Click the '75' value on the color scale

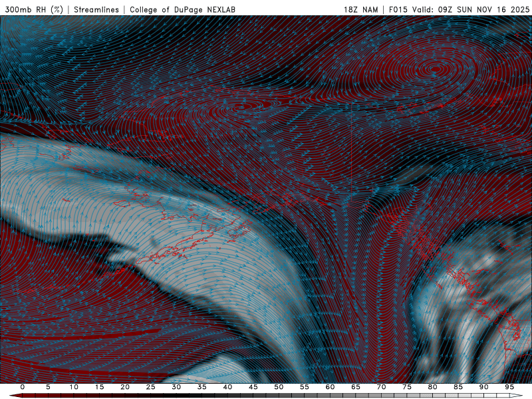coord(407,387)
